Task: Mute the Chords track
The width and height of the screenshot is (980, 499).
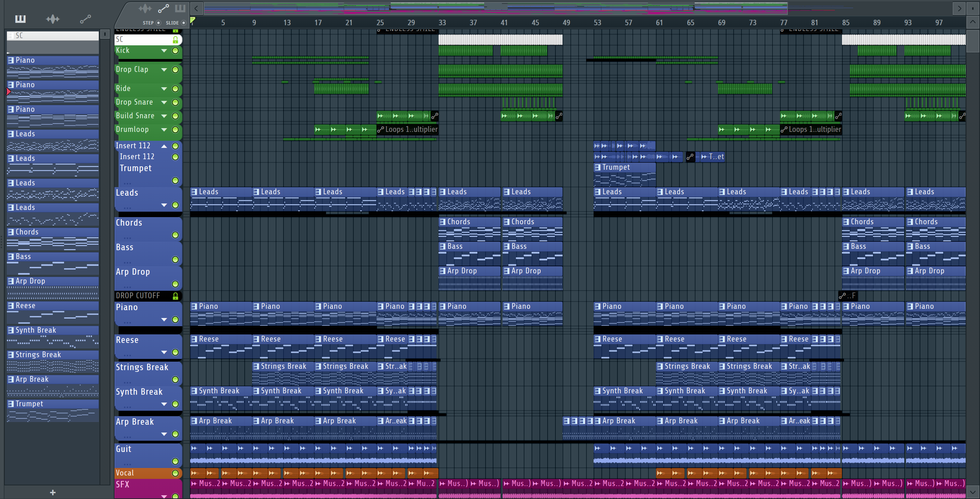Action: click(175, 235)
